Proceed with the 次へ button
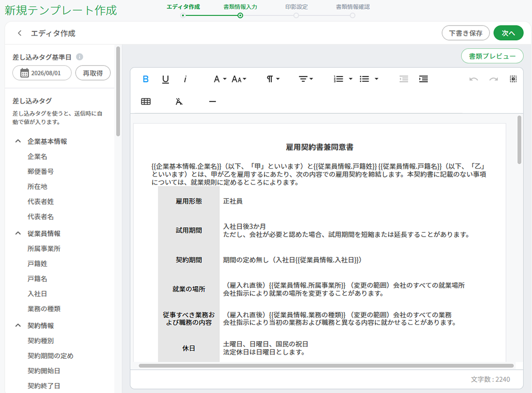 coord(509,33)
